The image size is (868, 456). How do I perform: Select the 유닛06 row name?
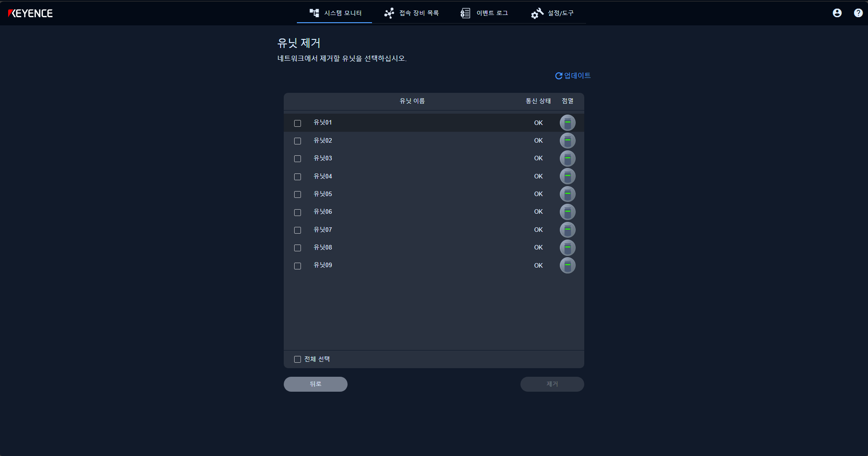pos(323,212)
